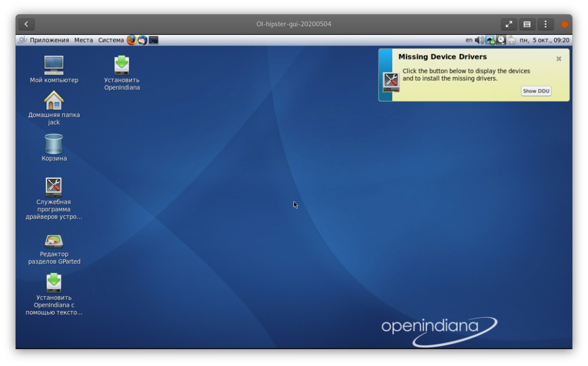The height and width of the screenshot is (366, 588).
Task: Toggle fullscreen in the viewer title bar
Action: 509,24
